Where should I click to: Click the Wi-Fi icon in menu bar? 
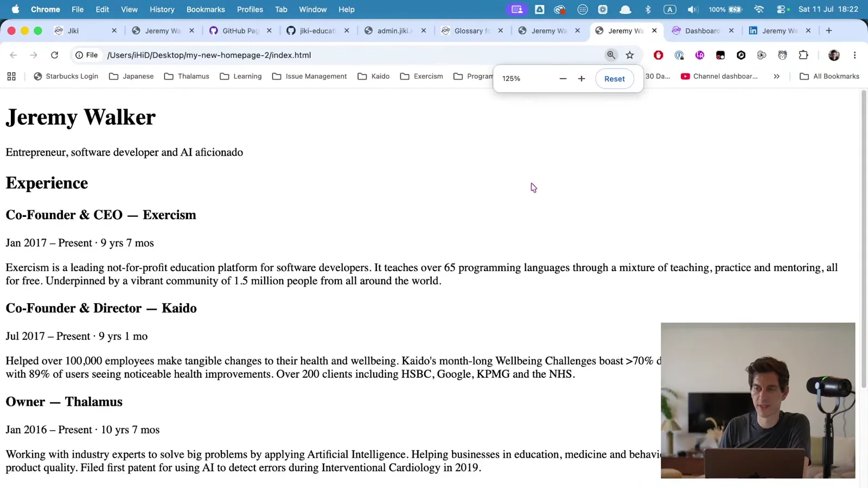point(759,9)
